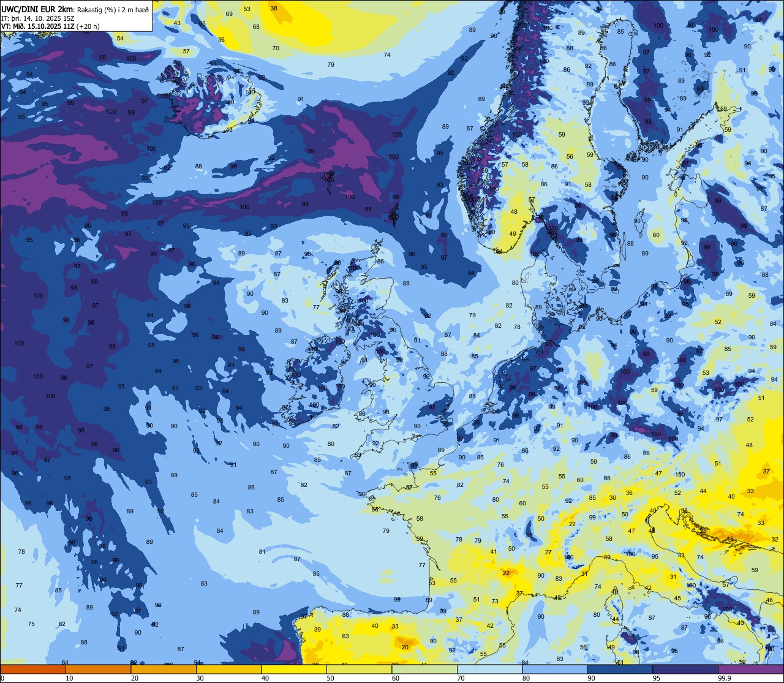The width and height of the screenshot is (784, 683).
Task: Pick the golden 30–40 legend swatch
Action: 228,670
